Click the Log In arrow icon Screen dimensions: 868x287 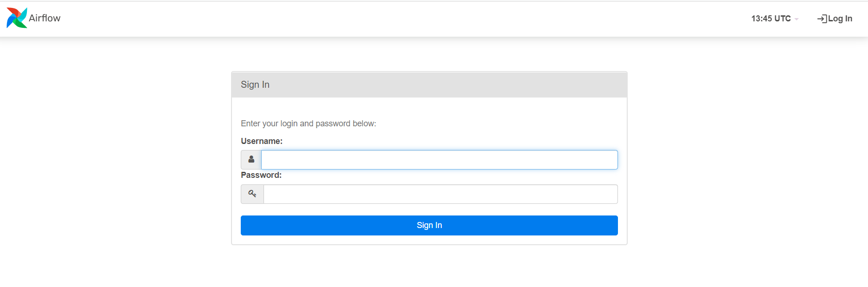pos(822,19)
